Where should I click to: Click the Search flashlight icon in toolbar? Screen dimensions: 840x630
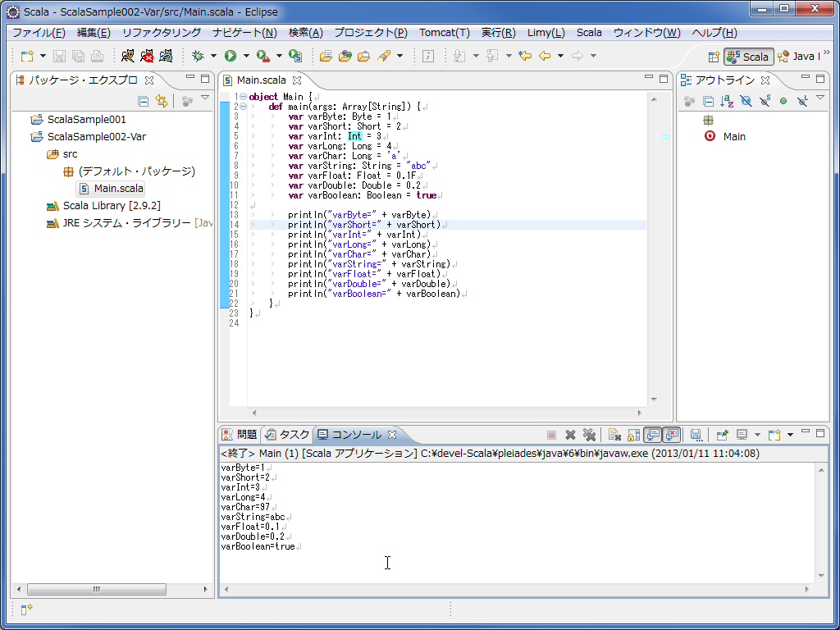pyautogui.click(x=384, y=56)
